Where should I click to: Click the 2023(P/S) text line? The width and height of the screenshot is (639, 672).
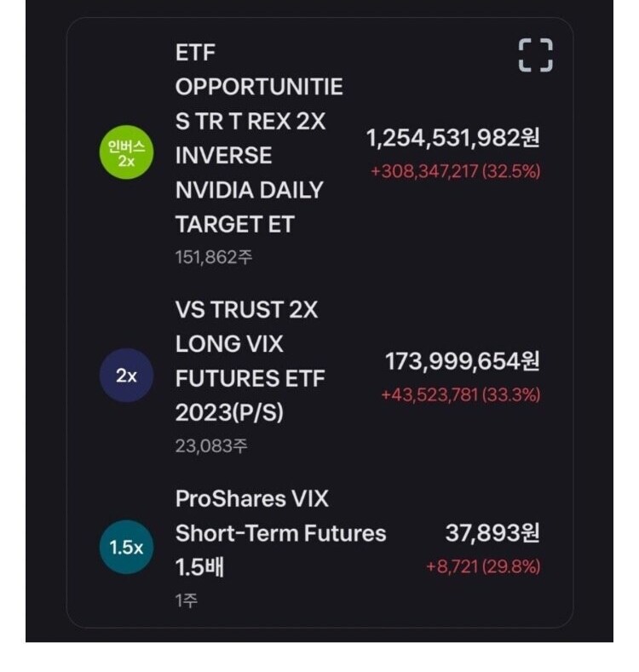(x=228, y=412)
